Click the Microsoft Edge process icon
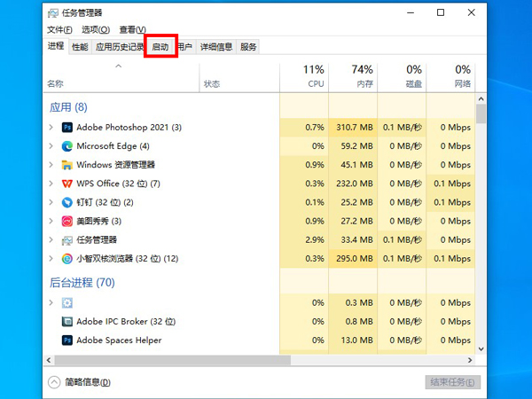Image resolution: width=532 pixels, height=399 pixels. 67,146
